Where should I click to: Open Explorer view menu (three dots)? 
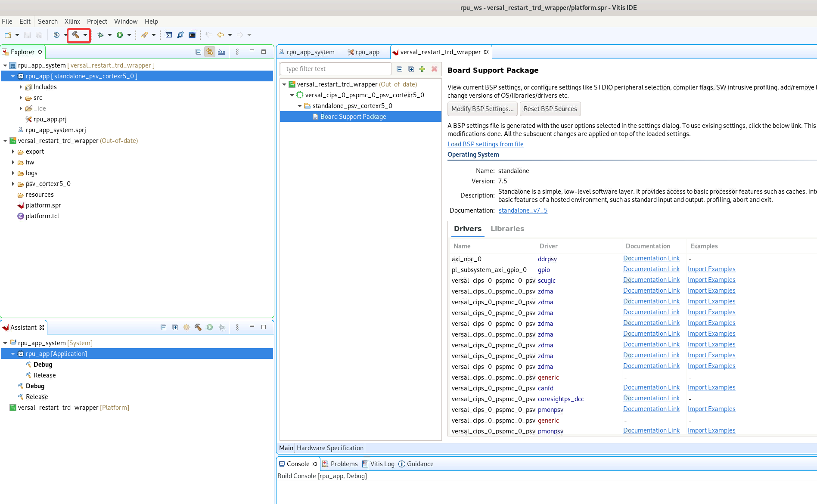click(237, 52)
